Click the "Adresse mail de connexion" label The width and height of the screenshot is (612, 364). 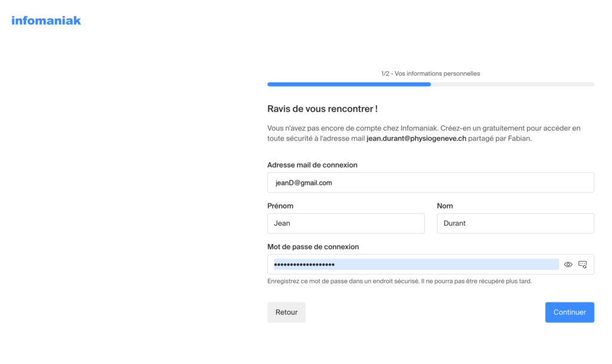(x=312, y=165)
